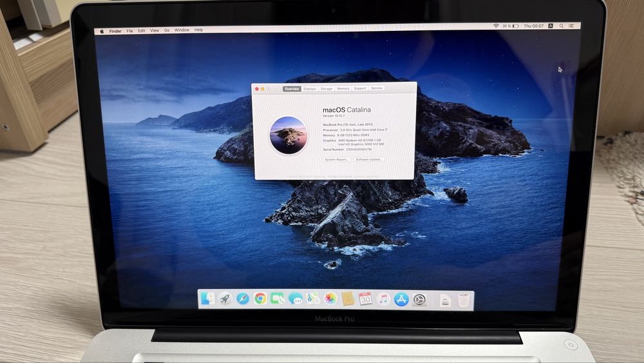
Task: Open Music from the Dock
Action: (383, 299)
